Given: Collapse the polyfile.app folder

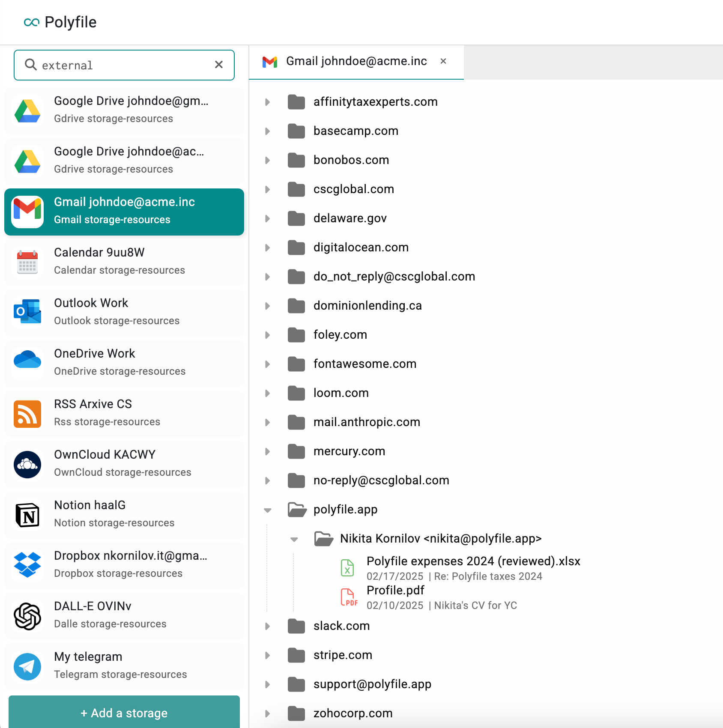Looking at the screenshot, I should pos(267,510).
